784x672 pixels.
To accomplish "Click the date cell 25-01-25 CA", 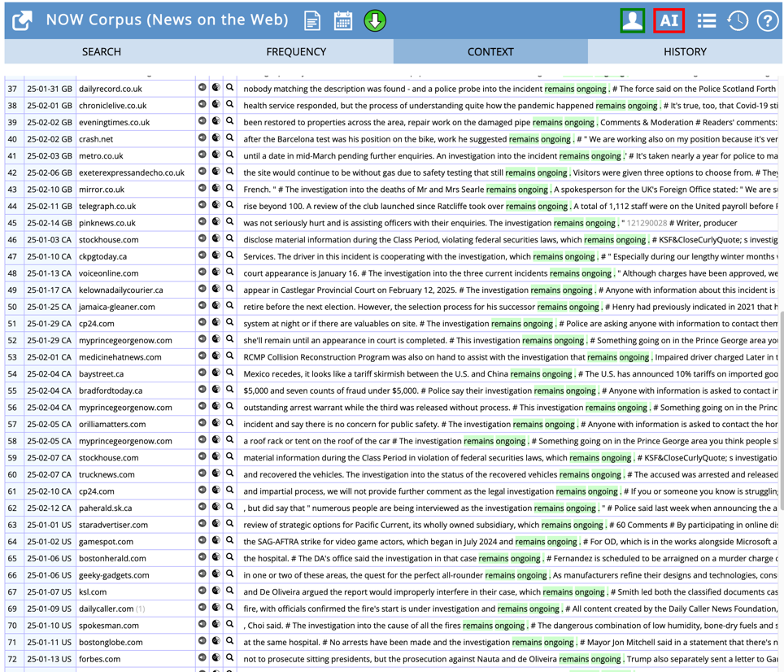I will click(50, 307).
